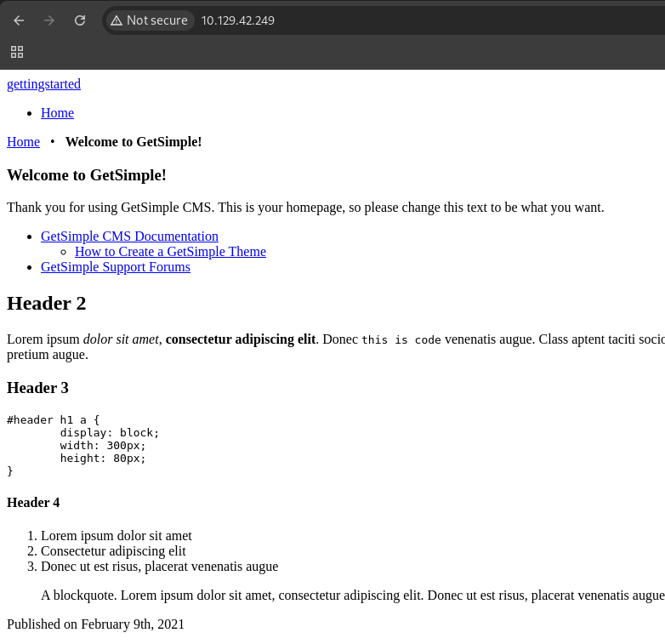
Task: Click the 'Thank you for using GetSimple CMS' paragraph
Action: [305, 208]
